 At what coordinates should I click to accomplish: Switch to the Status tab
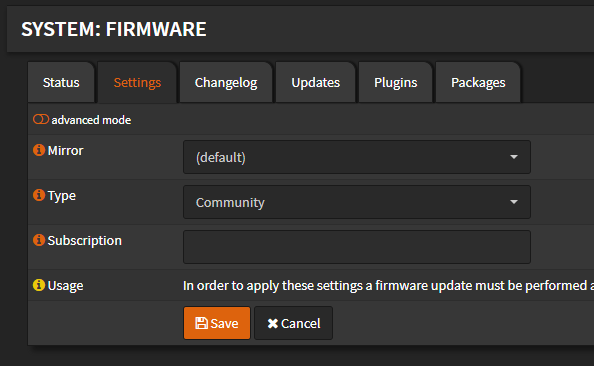[x=61, y=82]
